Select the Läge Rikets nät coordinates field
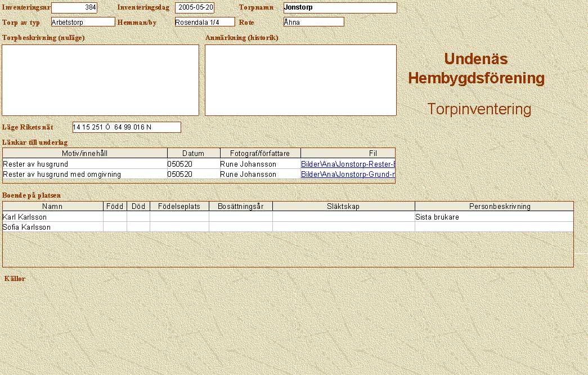The image size is (588, 375). coord(127,127)
